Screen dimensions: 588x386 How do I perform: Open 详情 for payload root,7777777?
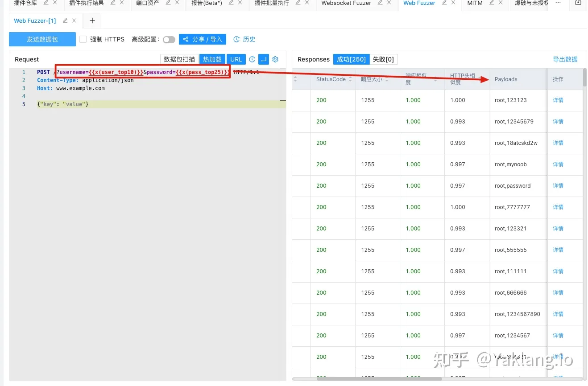tap(558, 207)
